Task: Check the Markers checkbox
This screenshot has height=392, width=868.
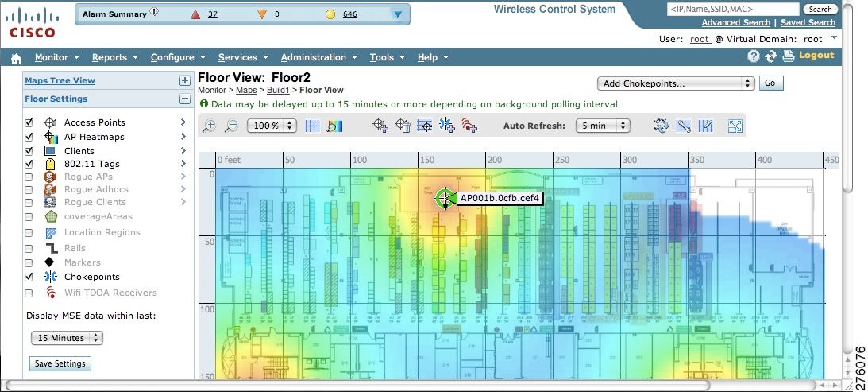Action: 29,263
